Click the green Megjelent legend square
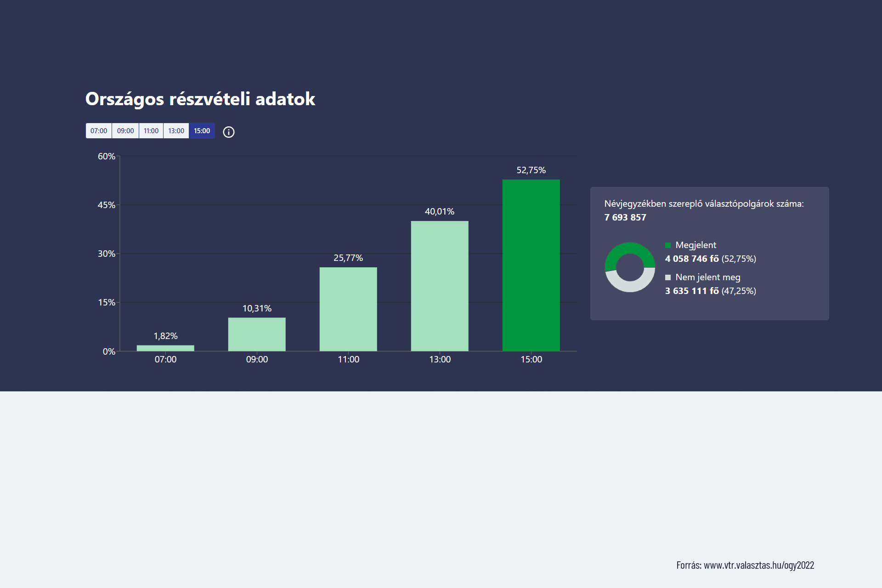Image resolution: width=882 pixels, height=588 pixels. coord(668,245)
